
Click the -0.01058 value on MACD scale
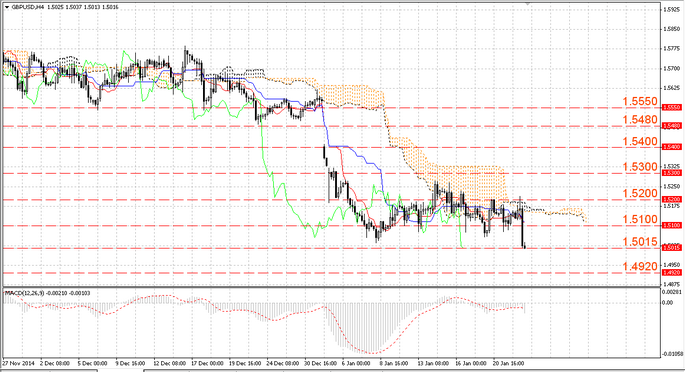click(x=672, y=354)
